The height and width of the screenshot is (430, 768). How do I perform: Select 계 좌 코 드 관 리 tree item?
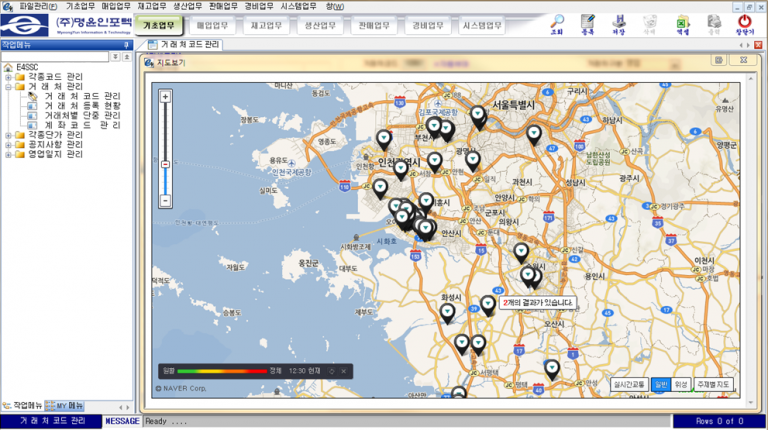coord(82,125)
